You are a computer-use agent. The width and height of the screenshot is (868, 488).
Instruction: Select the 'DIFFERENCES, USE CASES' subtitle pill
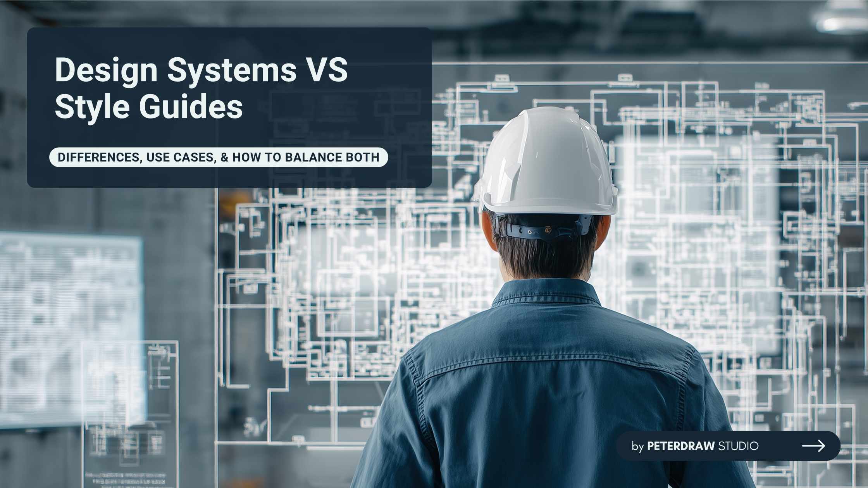tap(219, 157)
